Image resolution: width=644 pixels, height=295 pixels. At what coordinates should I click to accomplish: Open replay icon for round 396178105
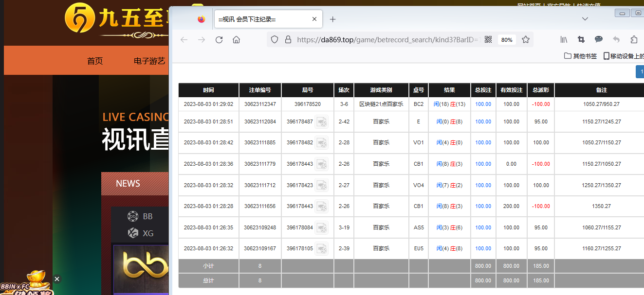click(x=321, y=249)
